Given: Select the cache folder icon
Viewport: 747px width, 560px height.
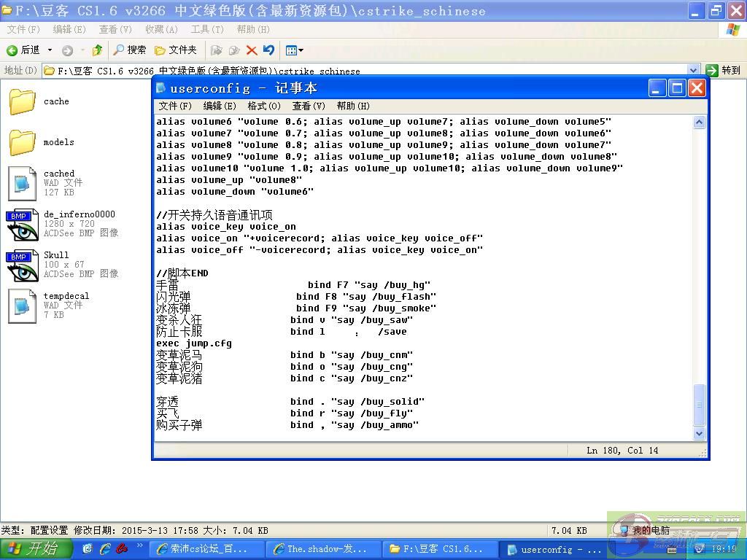Looking at the screenshot, I should (x=23, y=101).
